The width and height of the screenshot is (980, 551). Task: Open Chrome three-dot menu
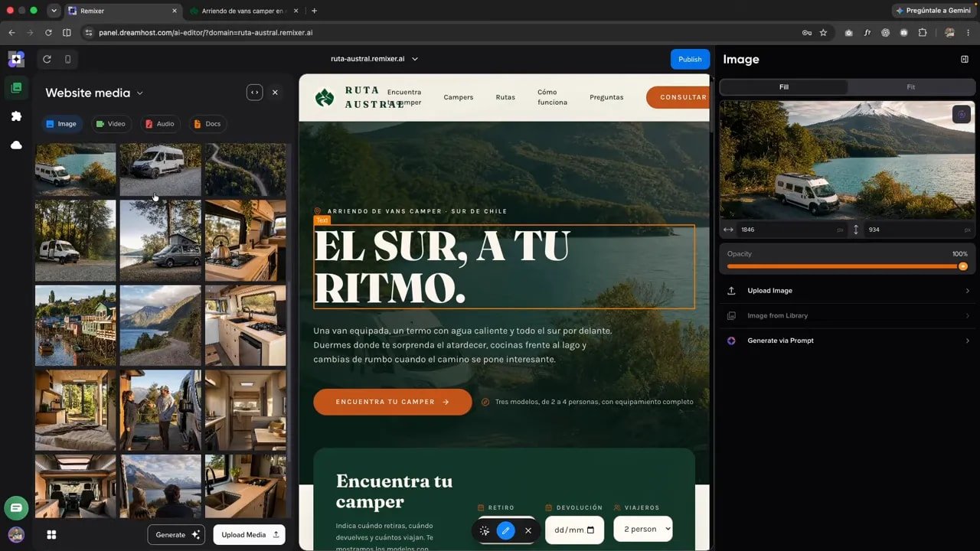[x=969, y=33]
